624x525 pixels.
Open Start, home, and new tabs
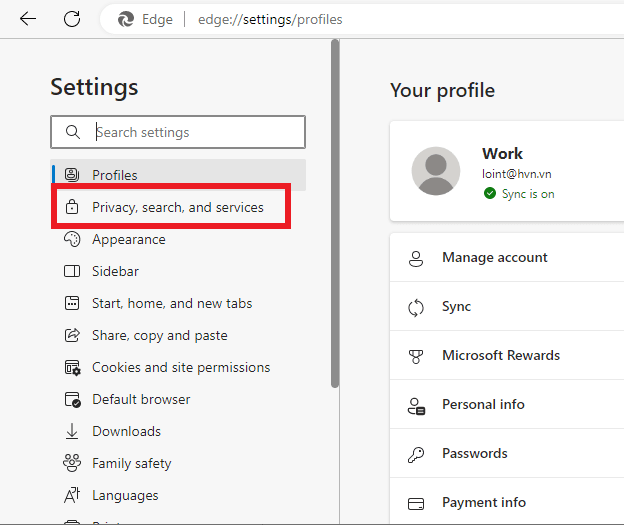point(178,304)
